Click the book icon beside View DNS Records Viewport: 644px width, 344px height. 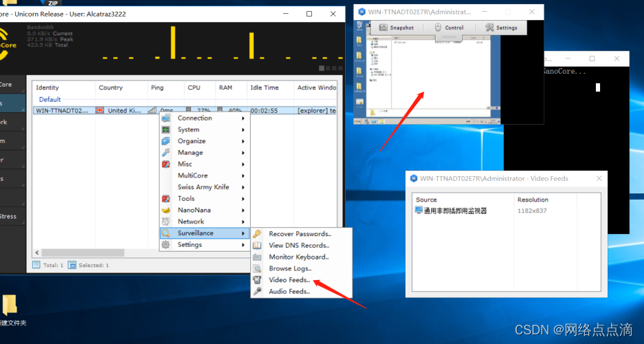click(x=257, y=246)
